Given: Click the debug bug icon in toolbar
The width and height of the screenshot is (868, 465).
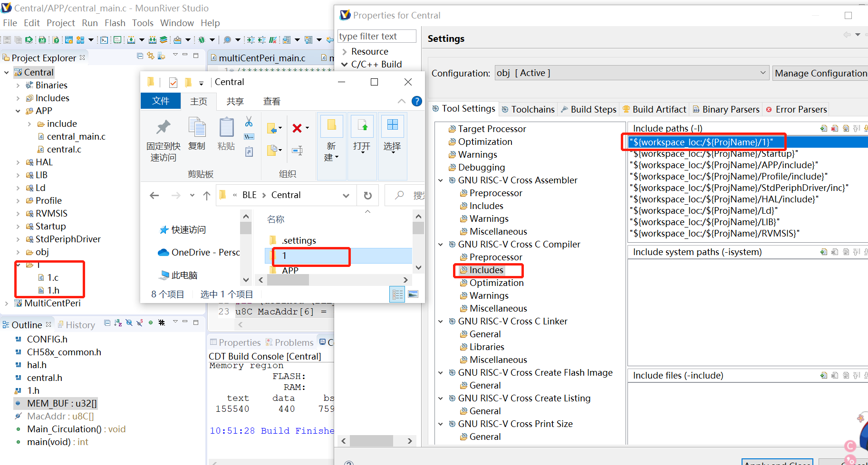Looking at the screenshot, I should (202, 40).
